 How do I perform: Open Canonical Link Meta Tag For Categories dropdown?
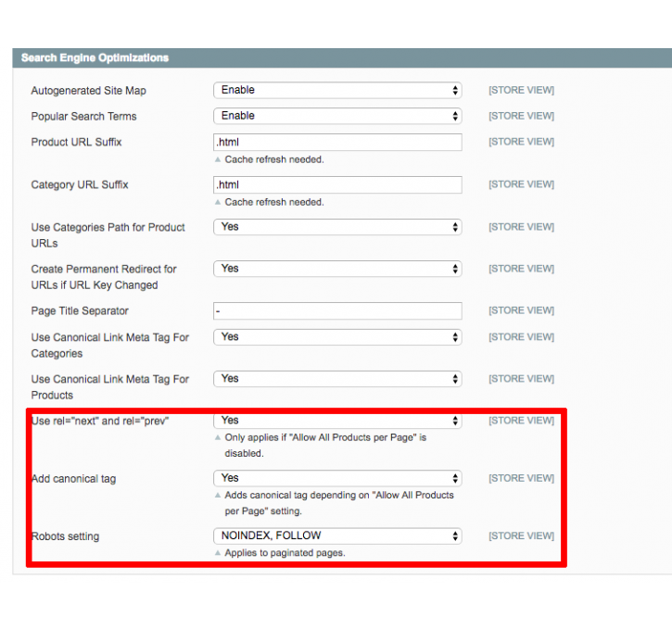coord(337,337)
